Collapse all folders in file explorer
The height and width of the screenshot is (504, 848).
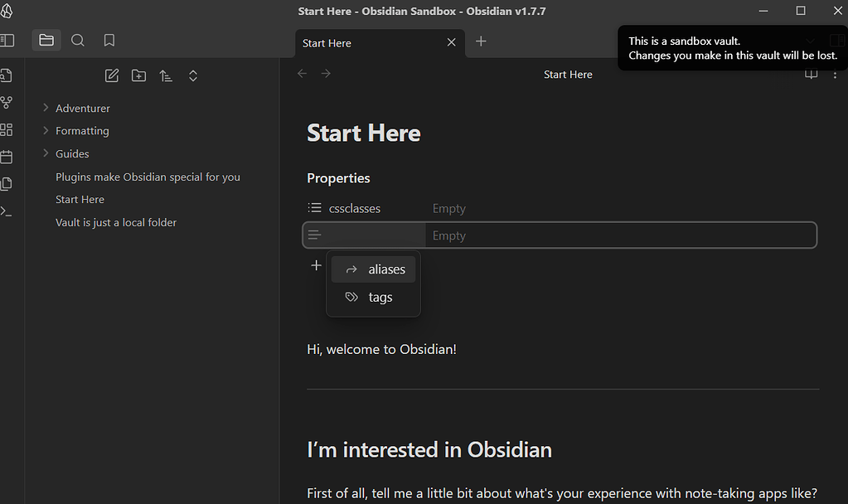(x=192, y=75)
